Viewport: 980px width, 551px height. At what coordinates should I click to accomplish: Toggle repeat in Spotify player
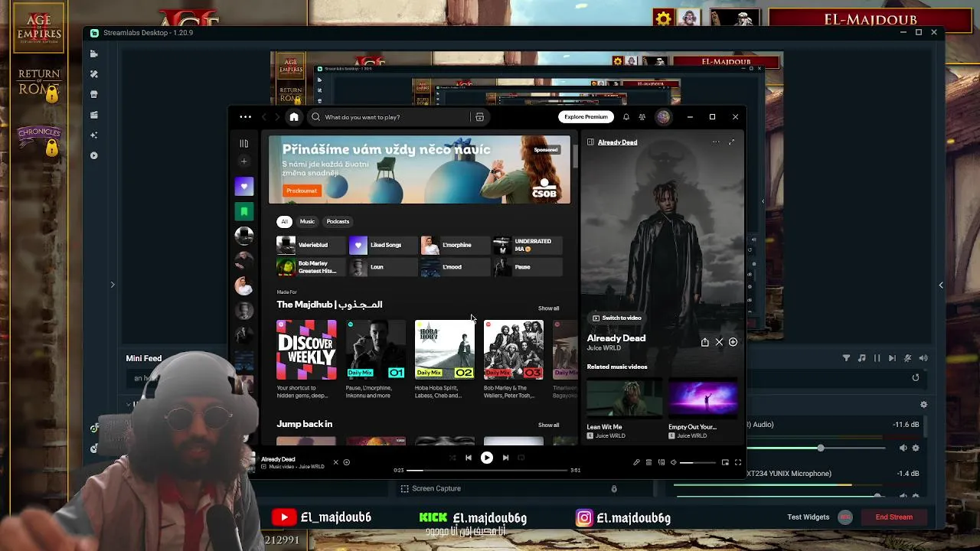[x=521, y=458]
